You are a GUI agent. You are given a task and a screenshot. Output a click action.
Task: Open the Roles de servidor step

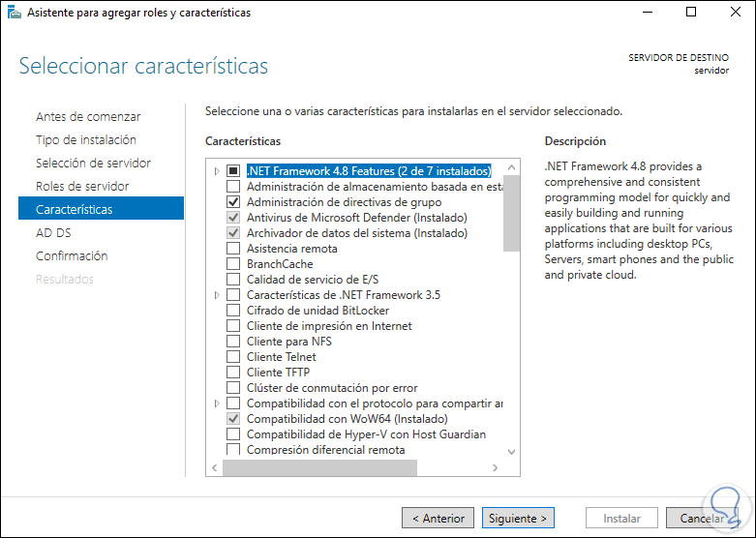(82, 186)
